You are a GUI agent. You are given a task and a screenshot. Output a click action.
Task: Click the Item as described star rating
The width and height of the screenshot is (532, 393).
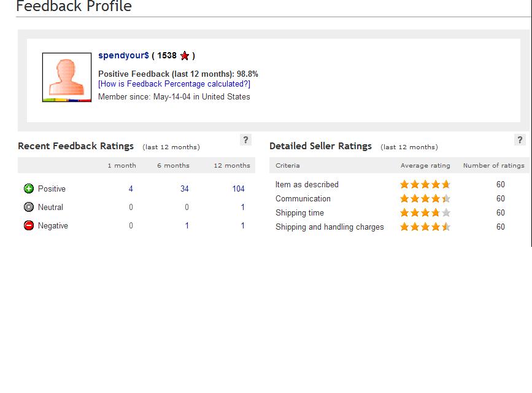425,184
